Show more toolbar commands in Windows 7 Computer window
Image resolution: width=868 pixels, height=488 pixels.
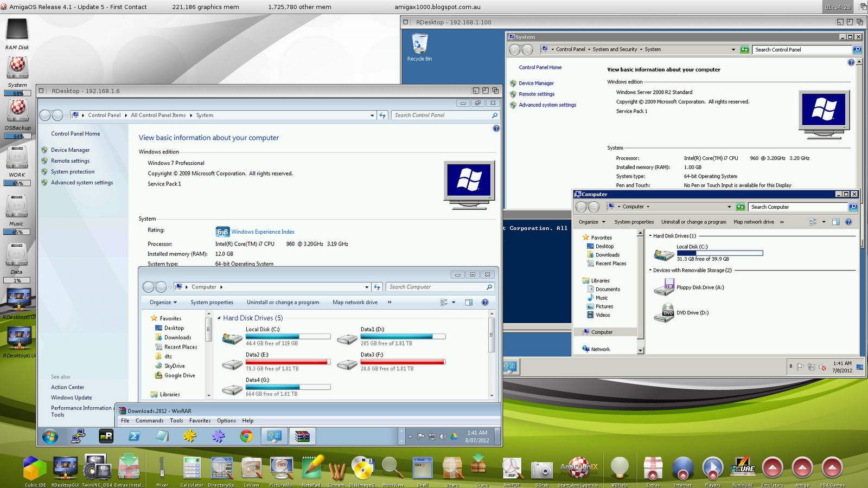390,303
